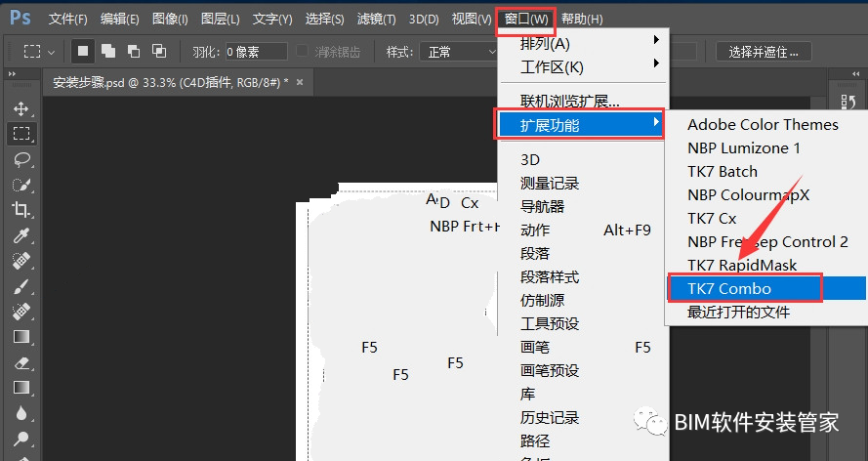Open TK7 Combo extension
The height and width of the screenshot is (461, 868).
pyautogui.click(x=765, y=288)
